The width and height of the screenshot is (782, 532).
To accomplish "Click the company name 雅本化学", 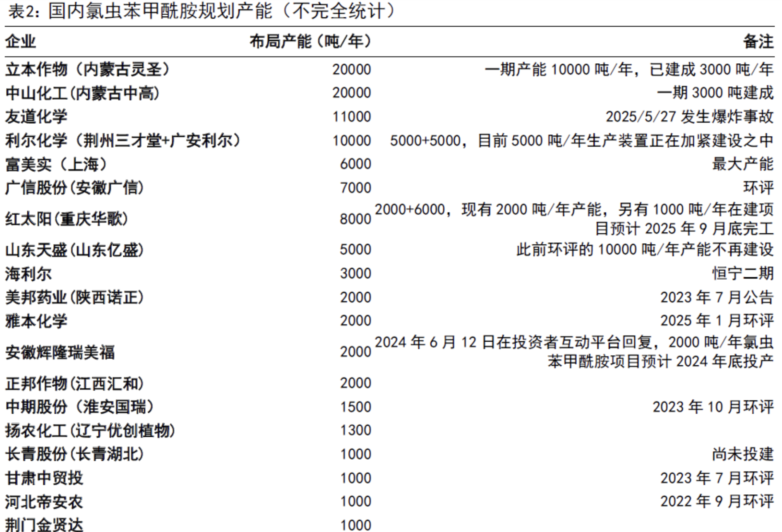I will click(x=36, y=321).
